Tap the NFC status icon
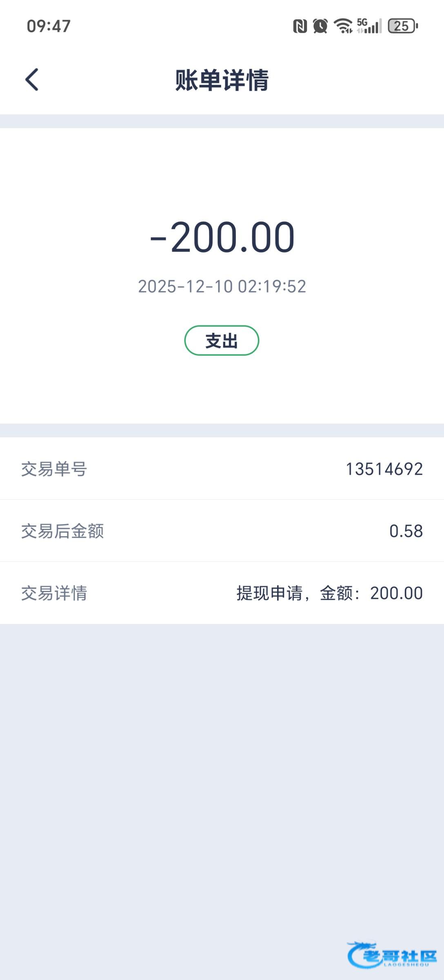This screenshot has height=980, width=444. pos(300,26)
